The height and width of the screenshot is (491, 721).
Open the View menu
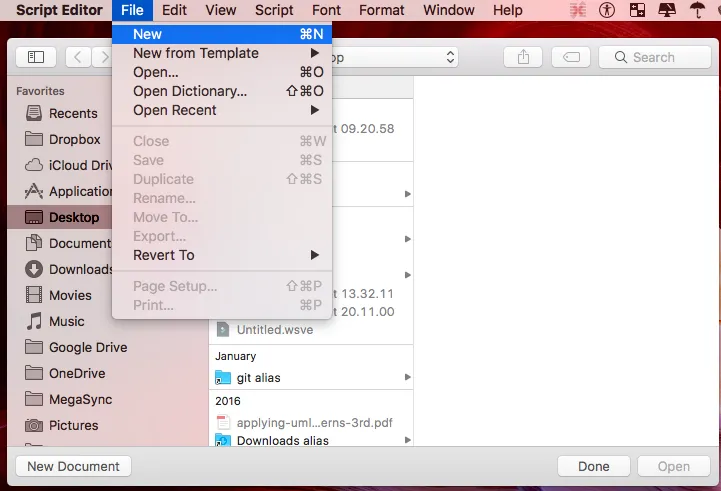[221, 10]
